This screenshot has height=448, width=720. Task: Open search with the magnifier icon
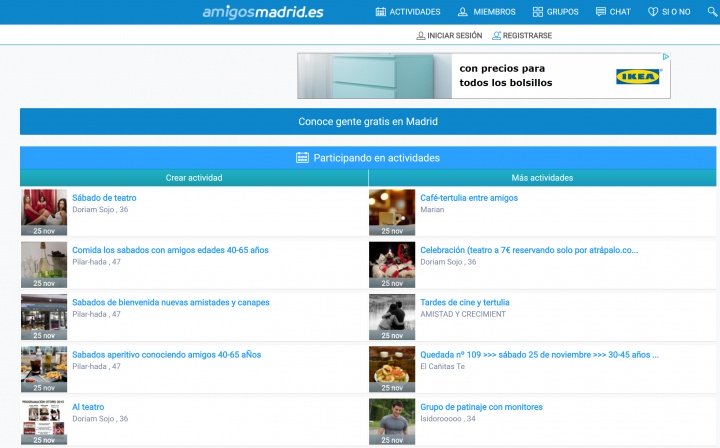(713, 12)
